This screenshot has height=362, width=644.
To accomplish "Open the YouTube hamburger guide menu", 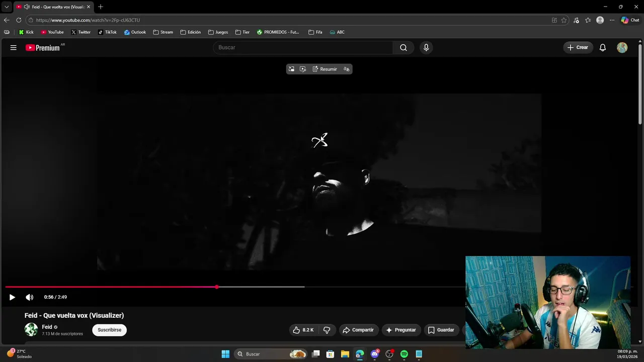I will [x=13, y=47].
